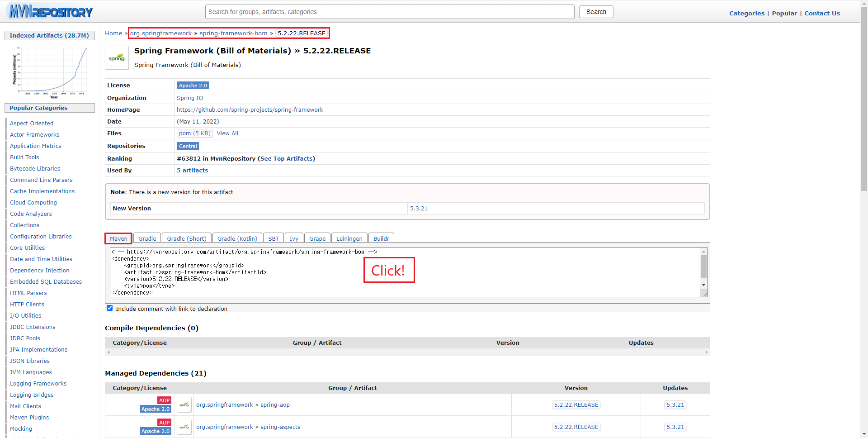Open Categories in top navigation

pyautogui.click(x=747, y=13)
